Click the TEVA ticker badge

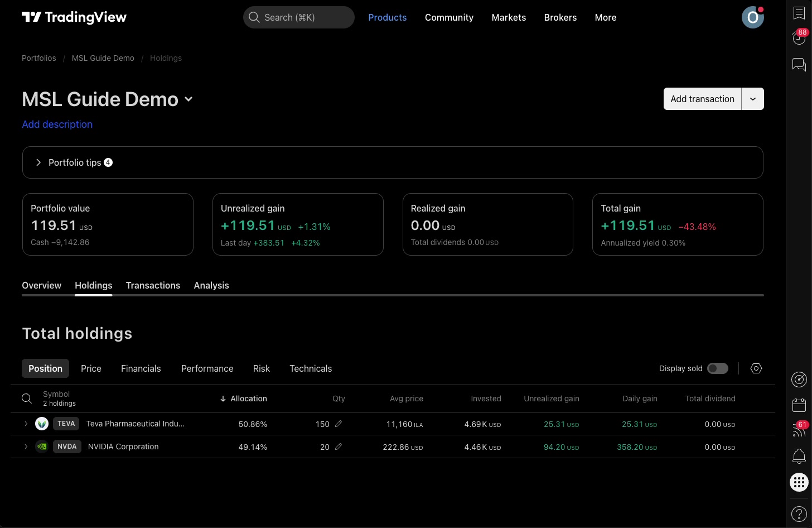tap(66, 424)
